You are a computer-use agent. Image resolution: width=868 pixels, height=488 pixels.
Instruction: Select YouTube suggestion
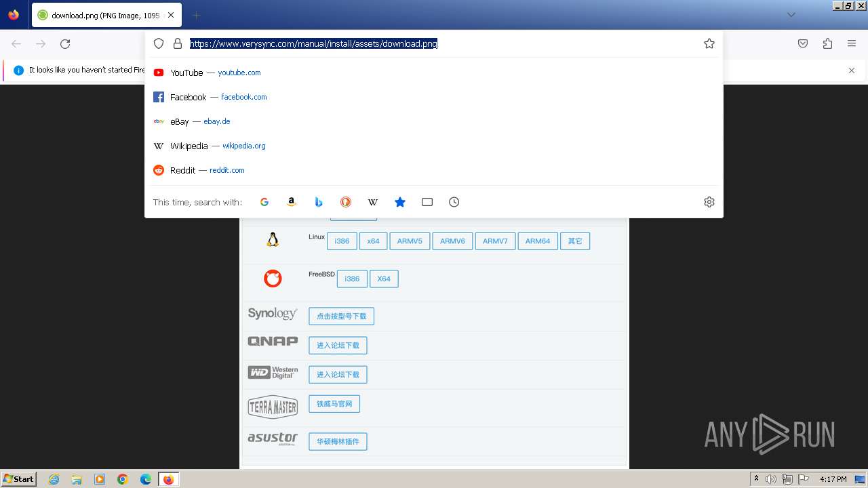[434, 73]
